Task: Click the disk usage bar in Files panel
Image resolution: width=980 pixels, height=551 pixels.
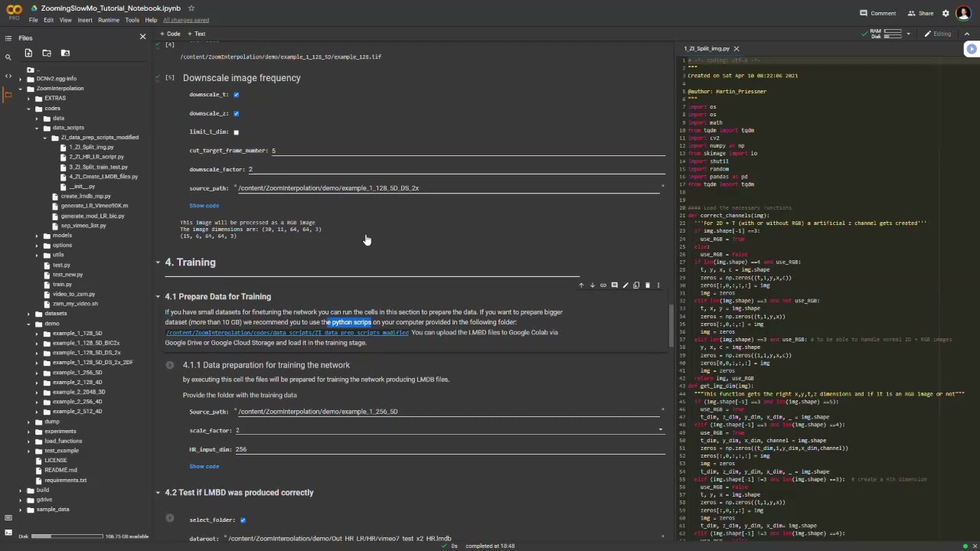Action: pyautogui.click(x=67, y=536)
